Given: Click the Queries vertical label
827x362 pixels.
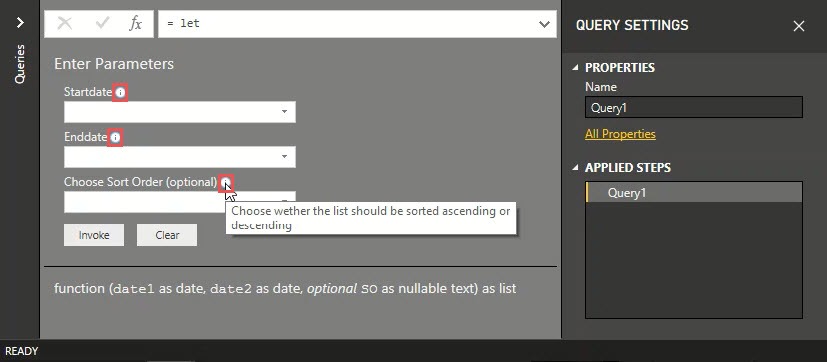Looking at the screenshot, I should [20, 64].
